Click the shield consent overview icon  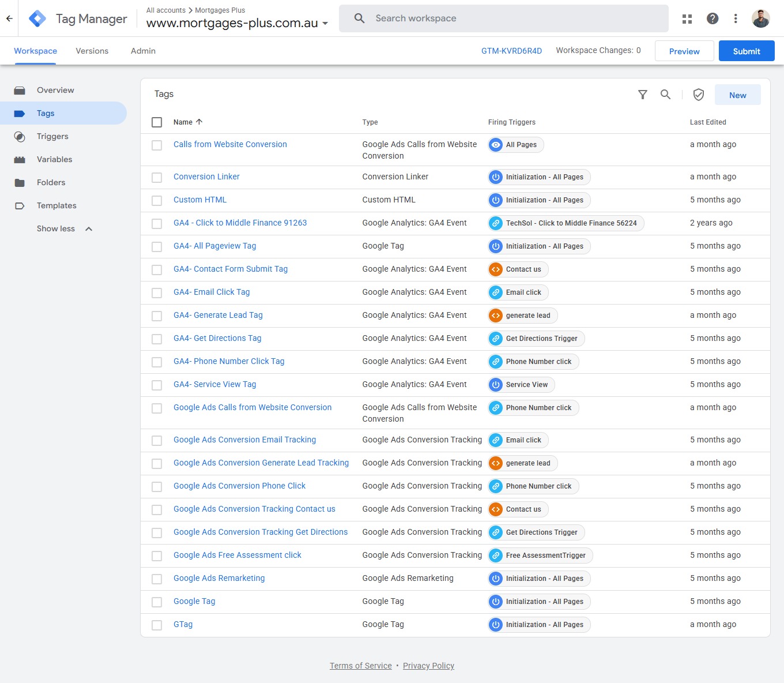click(699, 95)
